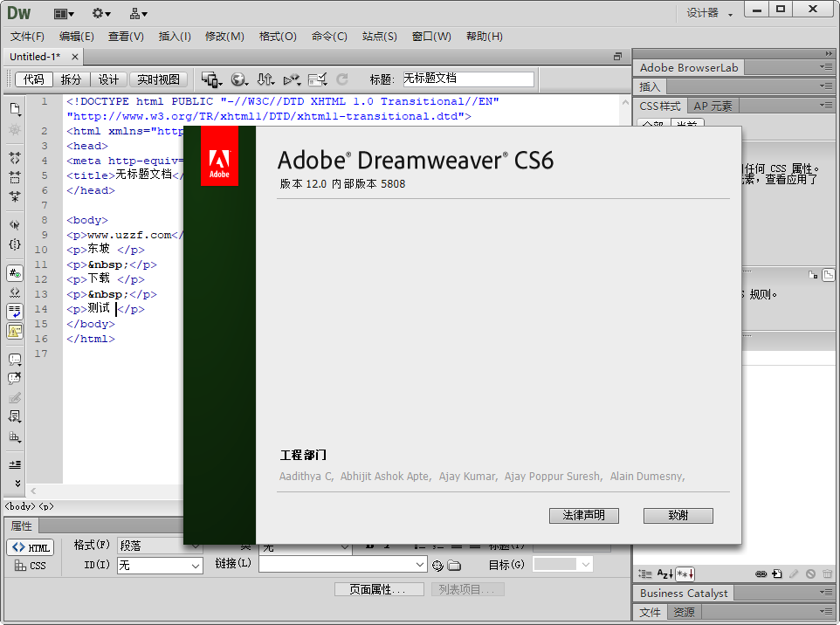
Task: Click the Point to File target icon
Action: [x=437, y=565]
